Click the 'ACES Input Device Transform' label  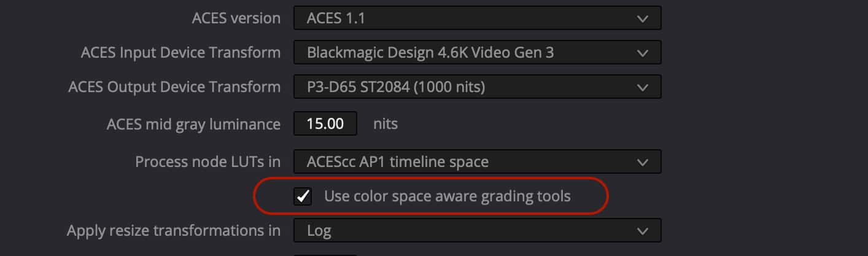coord(180,53)
